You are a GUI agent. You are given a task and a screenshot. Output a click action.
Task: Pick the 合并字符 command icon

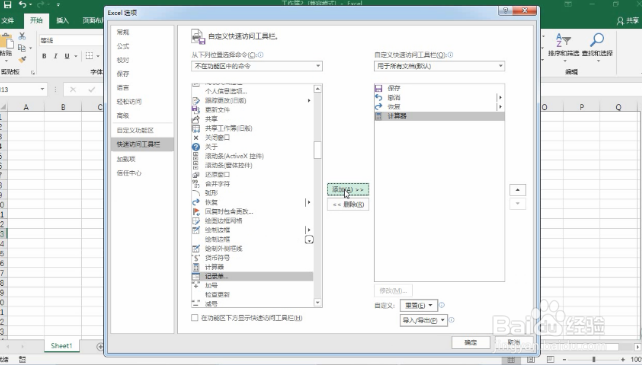[196, 184]
